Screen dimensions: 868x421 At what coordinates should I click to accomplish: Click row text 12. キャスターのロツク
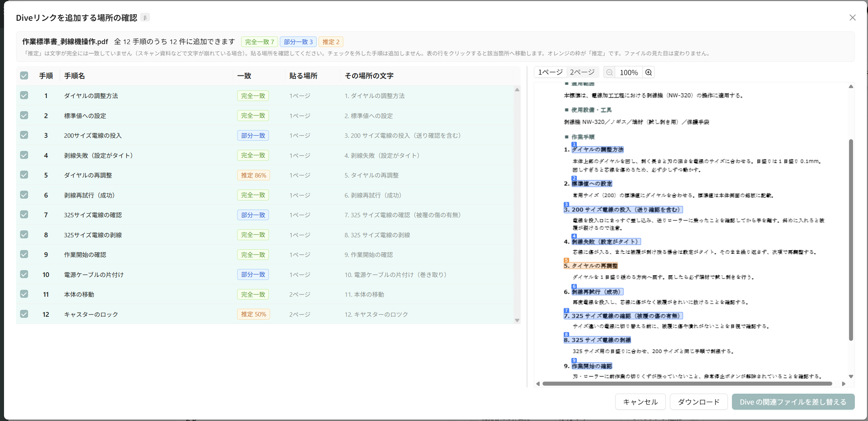pos(377,314)
